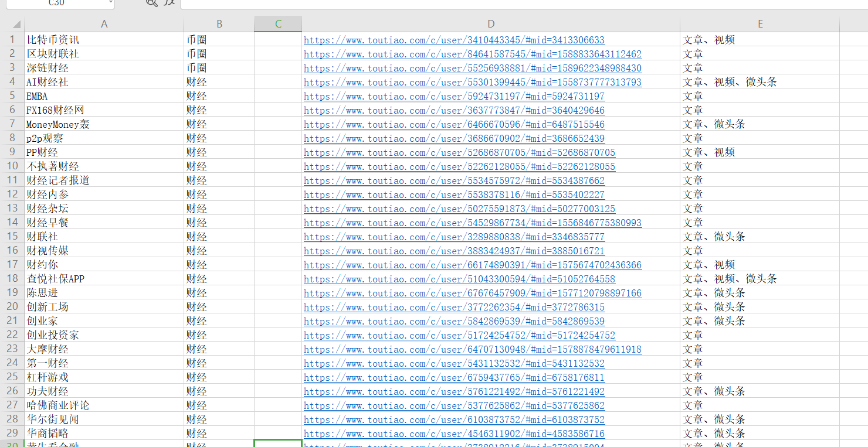Select column E header
The width and height of the screenshot is (868, 447).
point(760,24)
